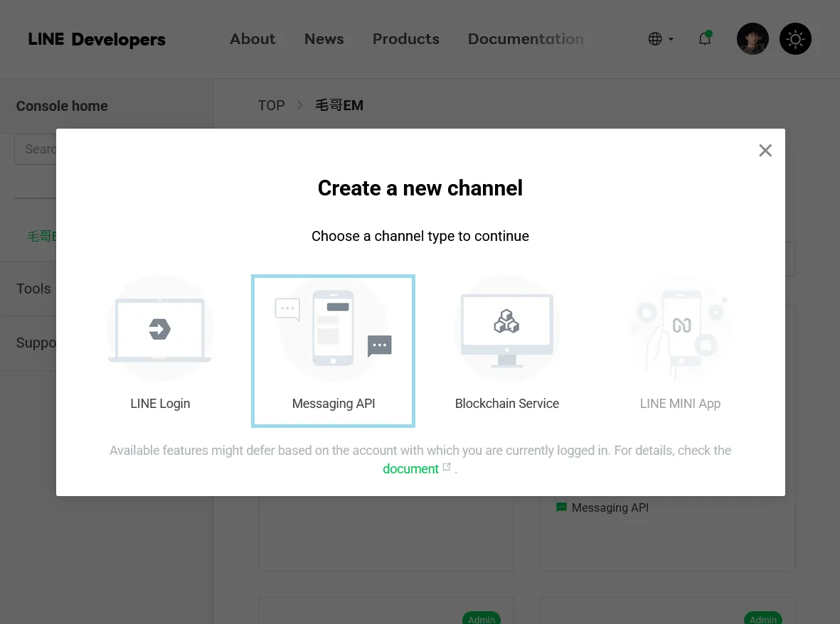Open the Products menu
The width and height of the screenshot is (840, 624).
pyautogui.click(x=406, y=39)
